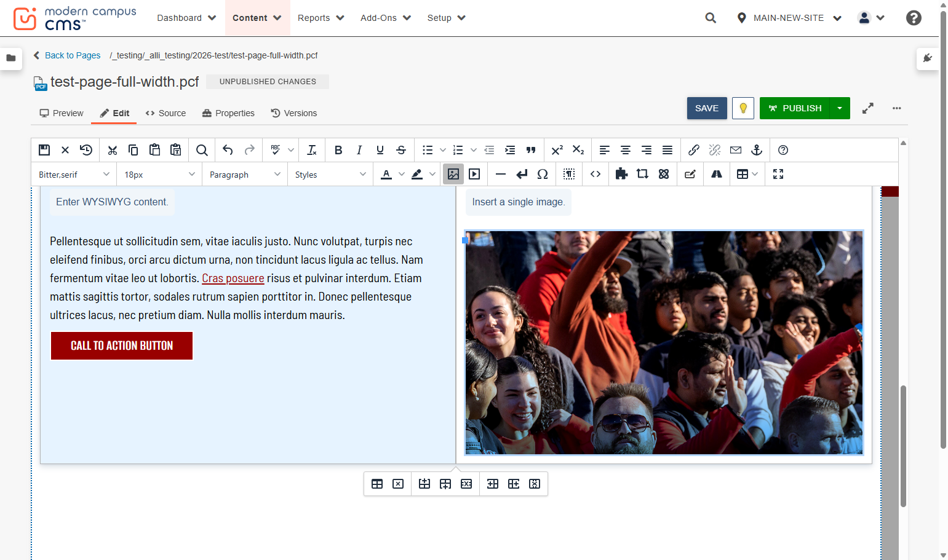Screen dimensions: 948x560
Task: Open the Insert/Edit Image tool
Action: click(x=453, y=174)
